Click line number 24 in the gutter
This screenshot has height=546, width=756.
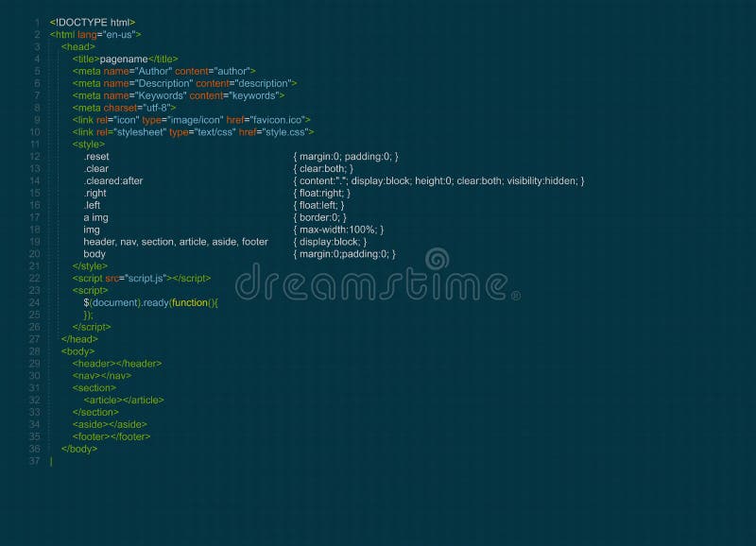pyautogui.click(x=35, y=303)
